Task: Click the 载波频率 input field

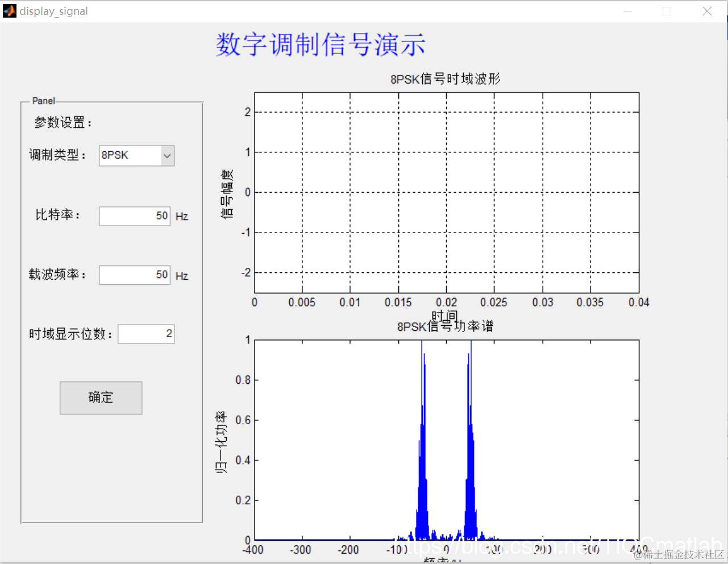Action: 135,275
